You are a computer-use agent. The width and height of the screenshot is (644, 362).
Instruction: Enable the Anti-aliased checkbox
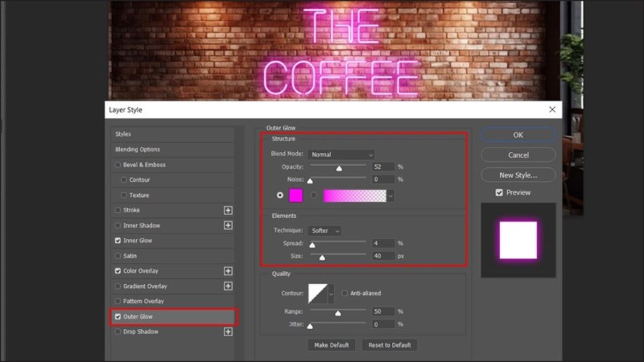point(345,293)
